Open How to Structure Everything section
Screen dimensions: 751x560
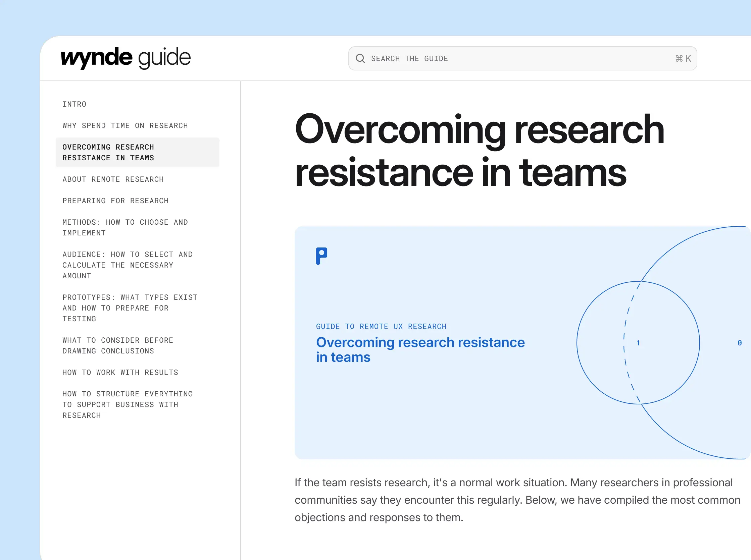(127, 404)
